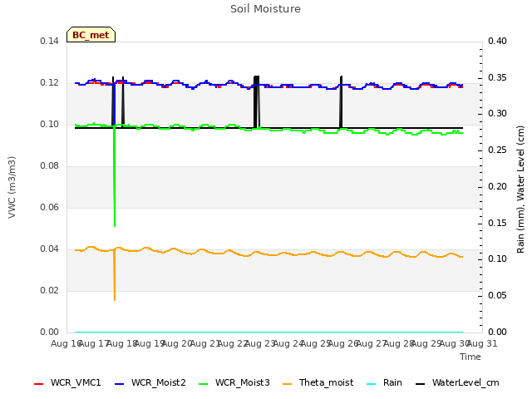The width and height of the screenshot is (532, 399).
Task: Click the wide black spike near Aug 23
Action: pyautogui.click(x=257, y=101)
